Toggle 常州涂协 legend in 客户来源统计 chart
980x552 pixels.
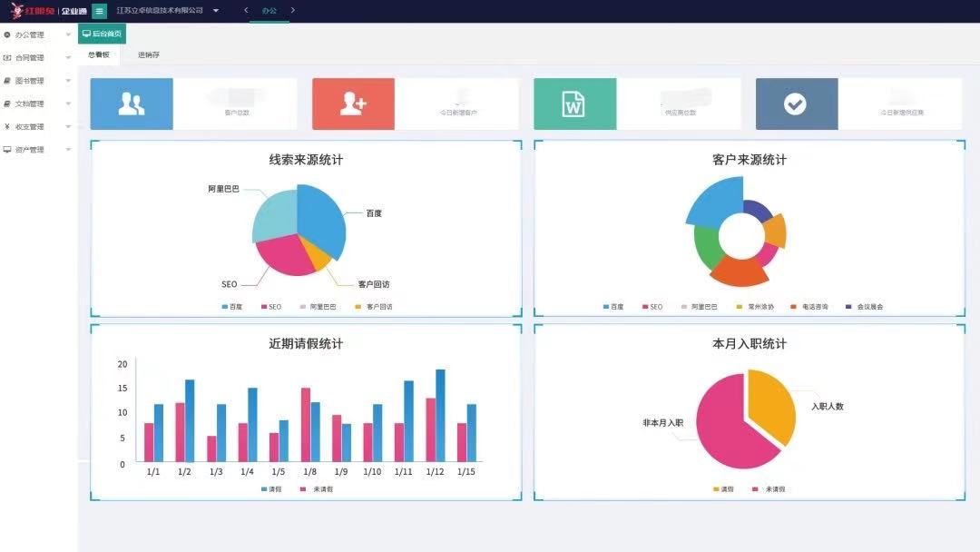pos(755,307)
